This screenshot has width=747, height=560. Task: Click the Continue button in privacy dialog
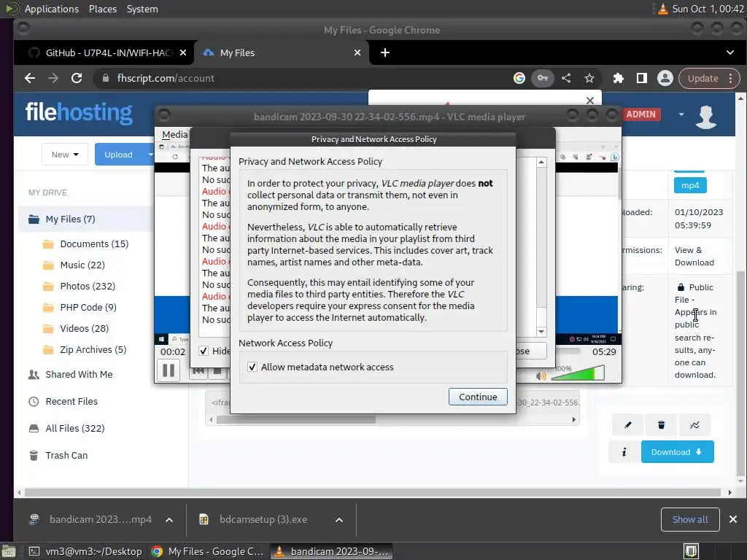pos(478,397)
